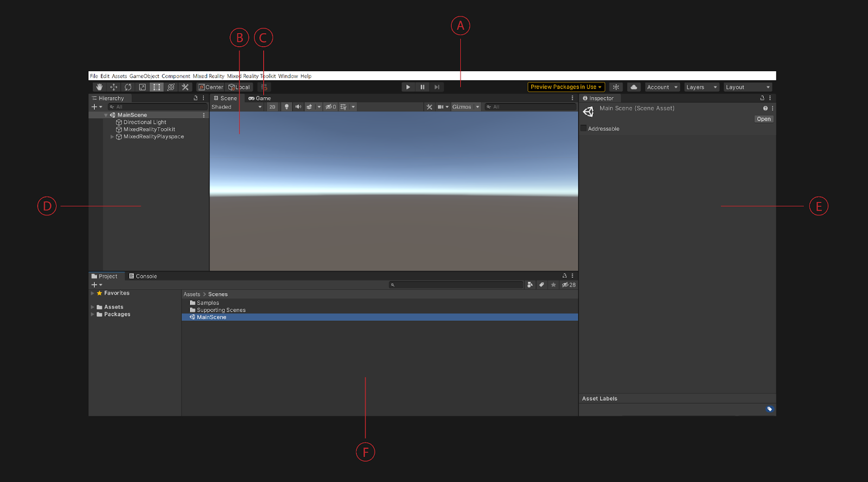Image resolution: width=868 pixels, height=482 pixels.
Task: Start Play mode with the Play button
Action: 408,87
